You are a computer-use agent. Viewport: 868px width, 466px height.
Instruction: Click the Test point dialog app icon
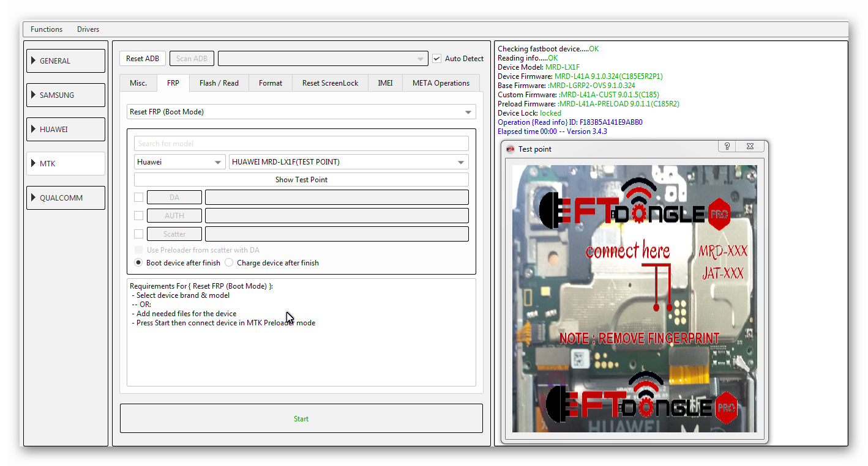pos(511,149)
